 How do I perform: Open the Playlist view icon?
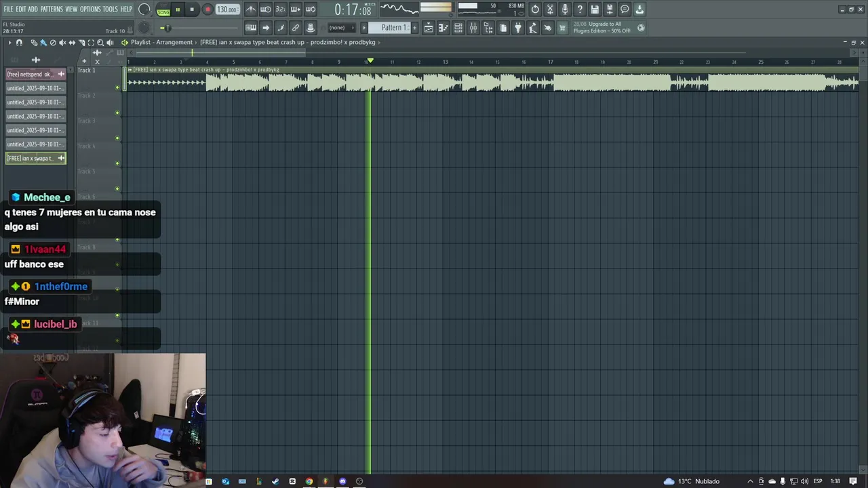point(429,28)
